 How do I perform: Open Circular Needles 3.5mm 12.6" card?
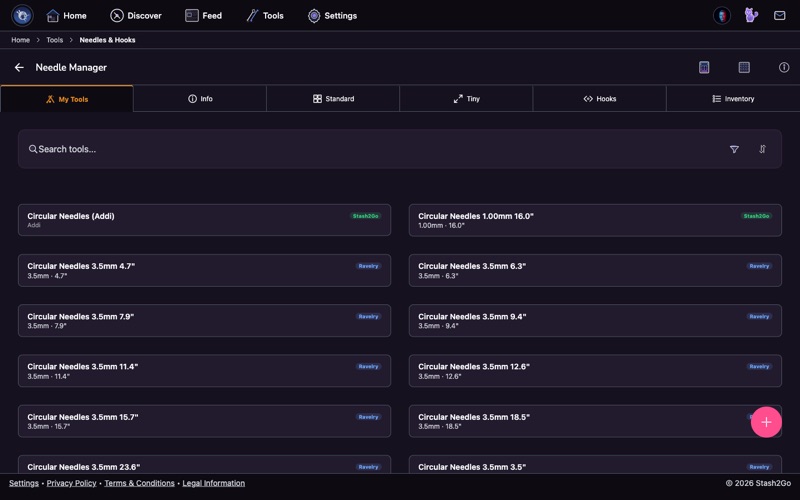click(x=595, y=371)
